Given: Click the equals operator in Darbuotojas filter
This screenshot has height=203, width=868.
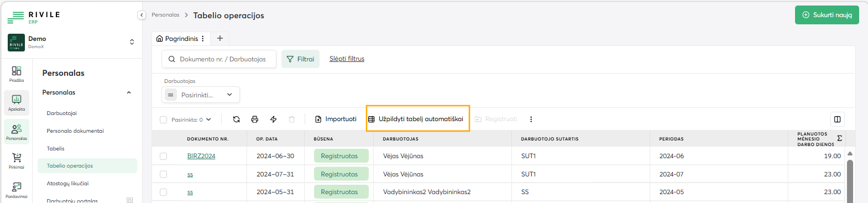Looking at the screenshot, I should [171, 95].
